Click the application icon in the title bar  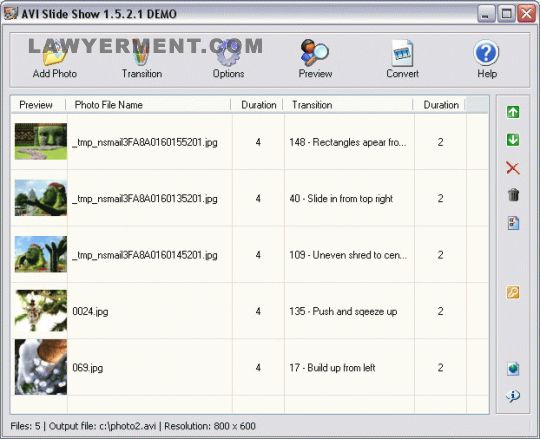point(11,13)
